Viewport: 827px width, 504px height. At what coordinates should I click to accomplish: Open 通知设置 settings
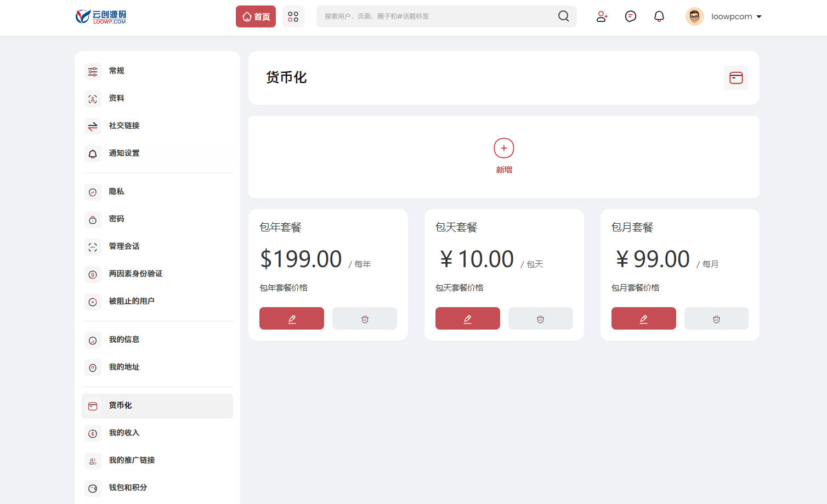pyautogui.click(x=157, y=154)
